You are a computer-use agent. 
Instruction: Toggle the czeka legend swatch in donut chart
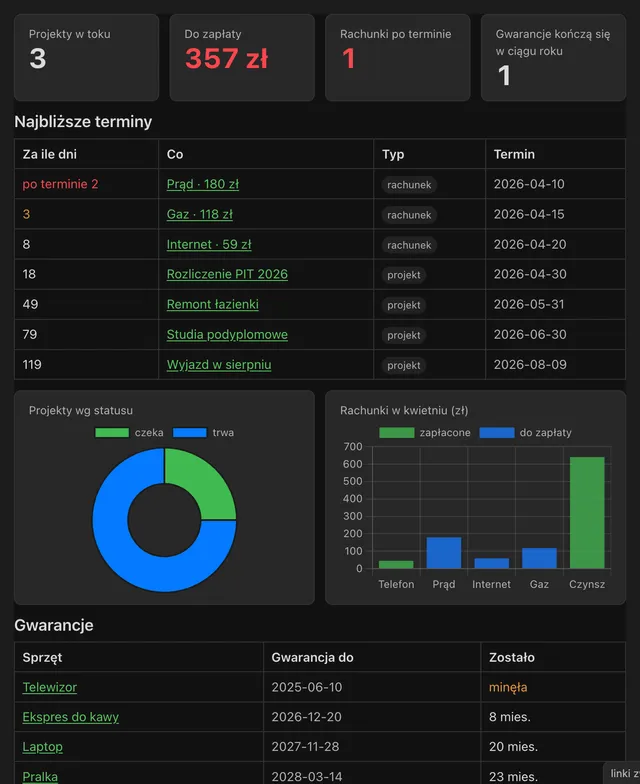[x=112, y=432]
